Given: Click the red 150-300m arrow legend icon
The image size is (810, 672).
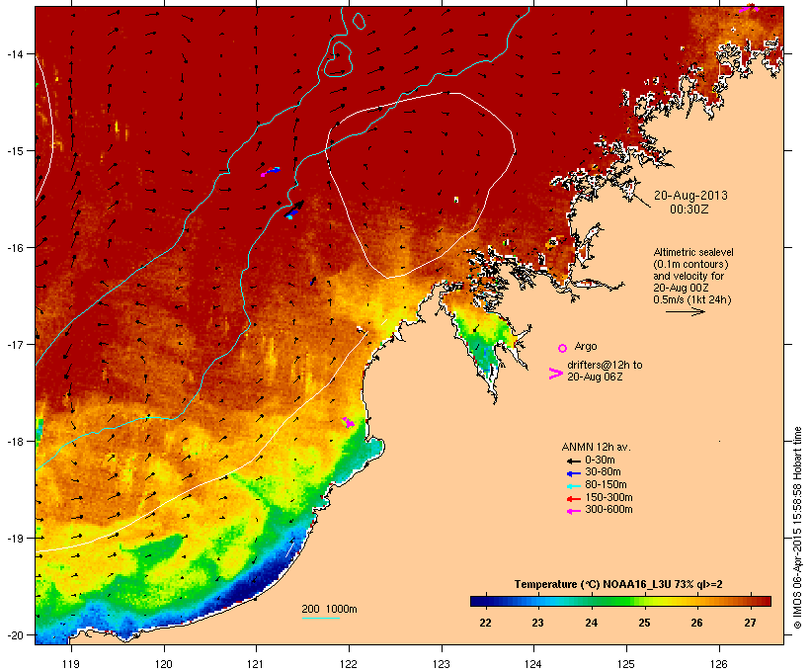Looking at the screenshot, I should pos(573,499).
